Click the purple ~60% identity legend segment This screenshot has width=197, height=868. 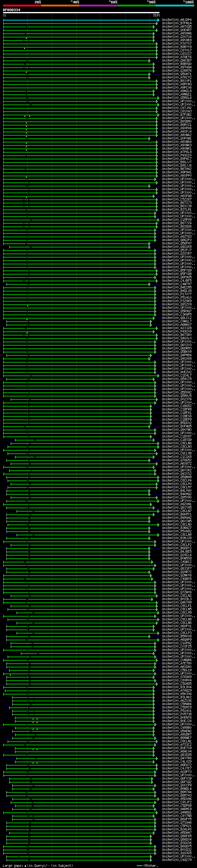click(99, 6)
